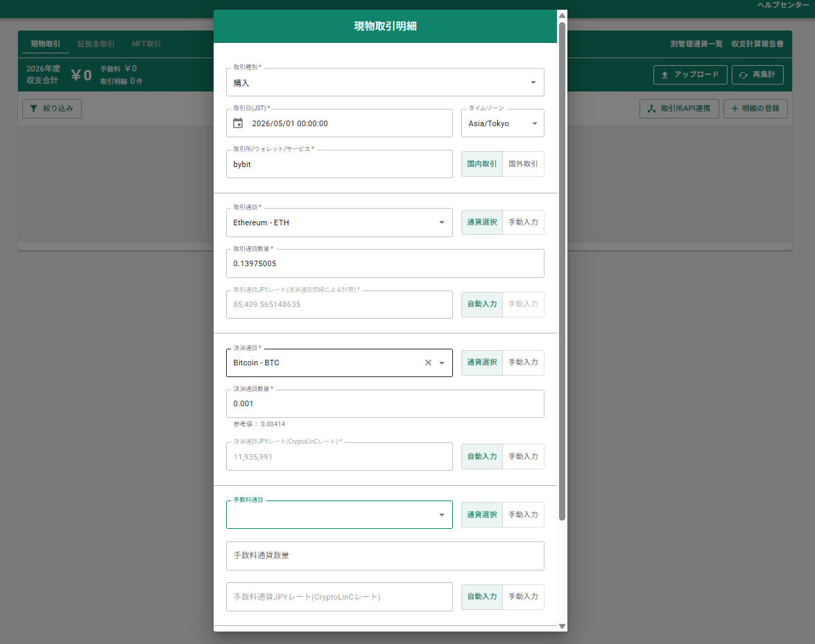
Task: Choose 通貨選択 for 手数料通貨
Action: point(482,514)
